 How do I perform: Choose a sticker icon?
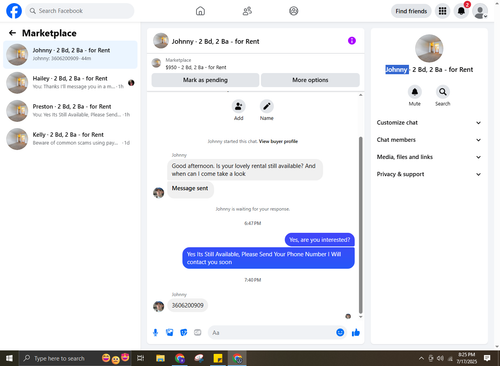(x=184, y=332)
